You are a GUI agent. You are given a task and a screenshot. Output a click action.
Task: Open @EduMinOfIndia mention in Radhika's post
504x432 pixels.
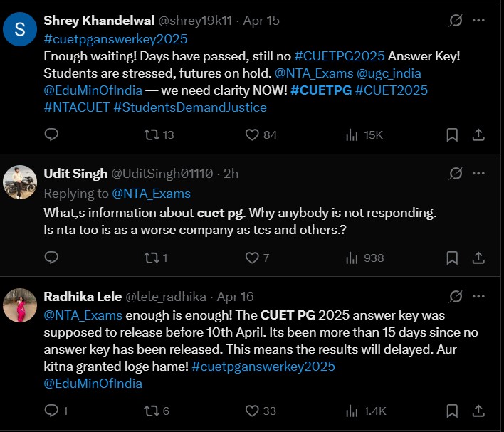93,383
